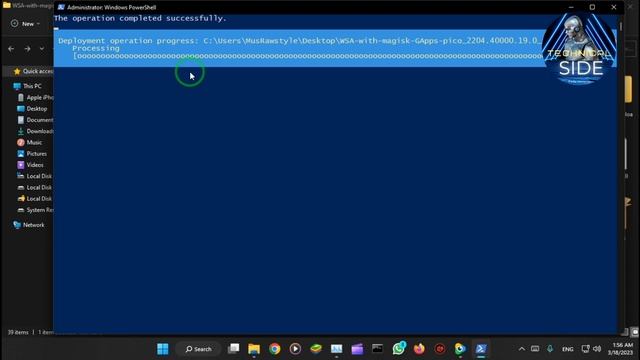The height and width of the screenshot is (360, 640).
Task: Switch to PowerShell taskbar icon
Action: tap(481, 349)
